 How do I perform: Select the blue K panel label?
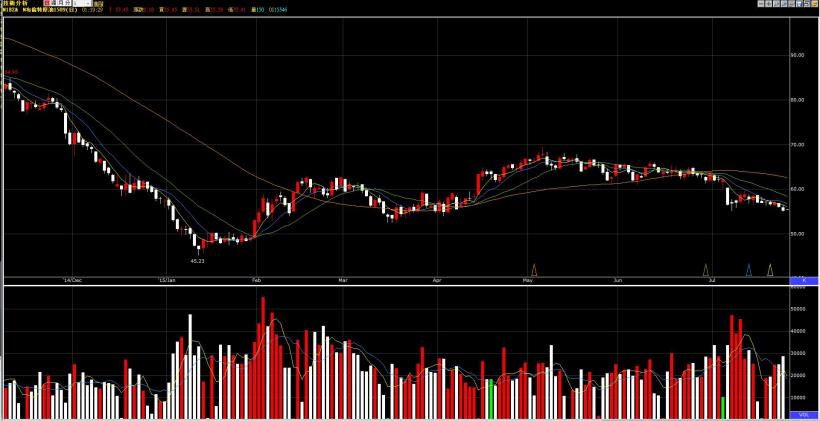(x=804, y=281)
